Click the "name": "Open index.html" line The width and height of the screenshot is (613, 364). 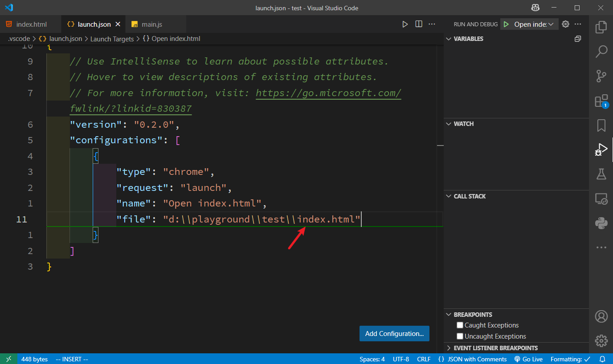191,203
